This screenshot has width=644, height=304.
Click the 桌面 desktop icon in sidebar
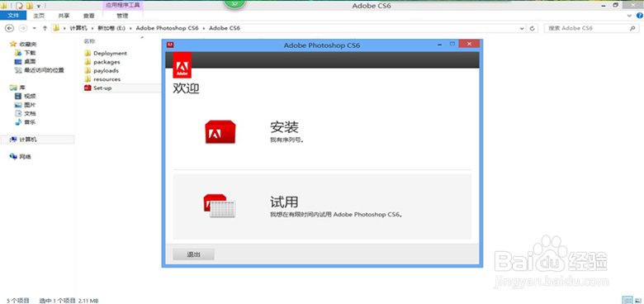point(17,61)
